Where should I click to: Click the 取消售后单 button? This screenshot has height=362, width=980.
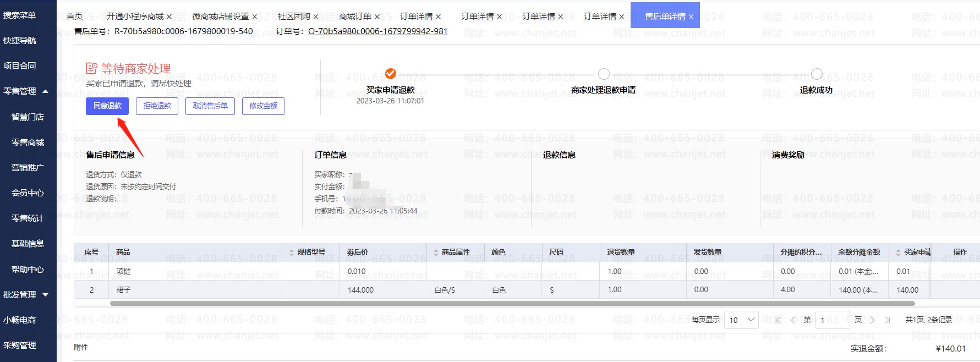(210, 106)
